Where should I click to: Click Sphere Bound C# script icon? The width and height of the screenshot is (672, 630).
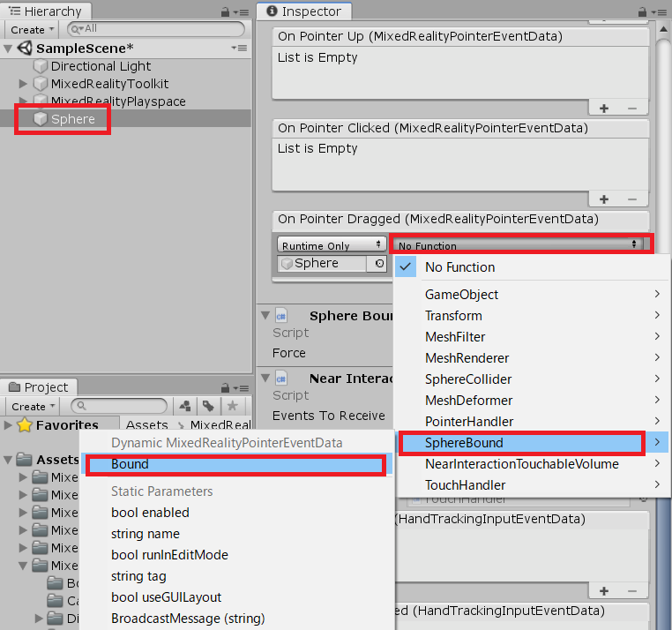click(x=281, y=316)
